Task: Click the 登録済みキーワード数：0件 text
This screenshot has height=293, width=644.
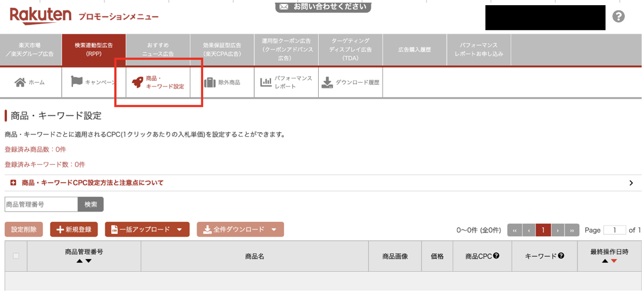Action: [x=45, y=164]
